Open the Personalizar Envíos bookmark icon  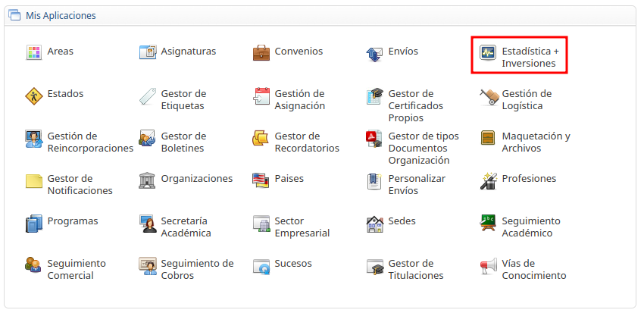374,181
